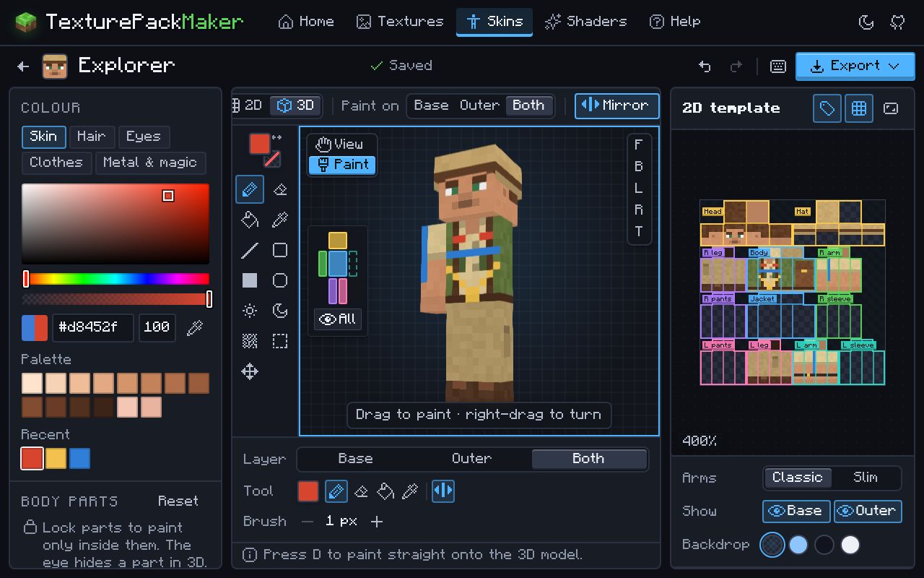Activate the lighten (sun) tool
The image size is (924, 578).
pyautogui.click(x=250, y=311)
